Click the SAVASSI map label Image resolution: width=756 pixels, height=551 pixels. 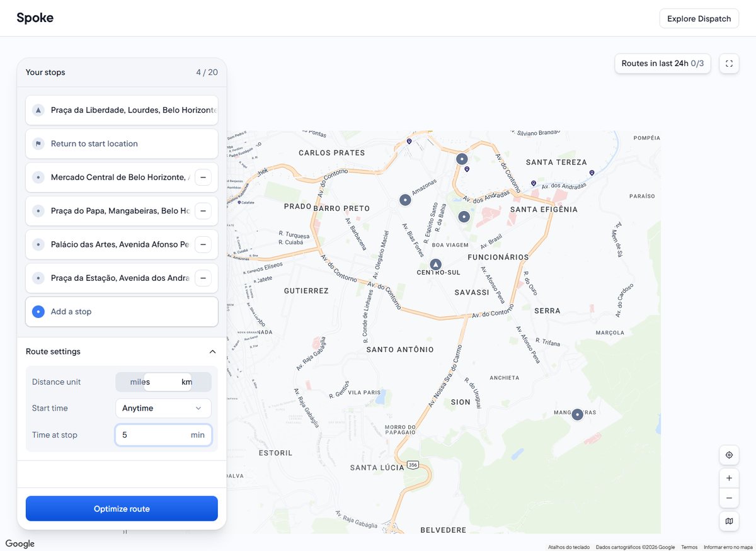pos(472,293)
